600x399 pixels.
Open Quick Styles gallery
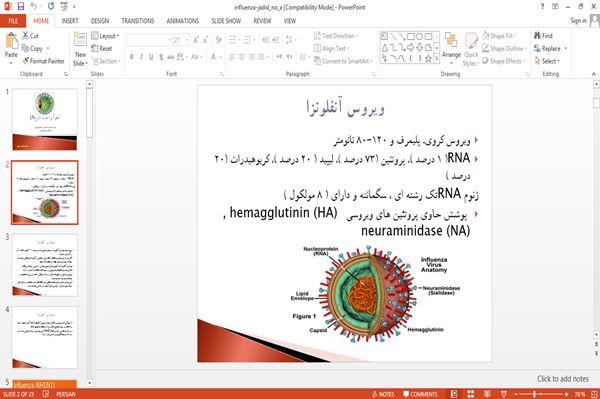tap(471, 50)
